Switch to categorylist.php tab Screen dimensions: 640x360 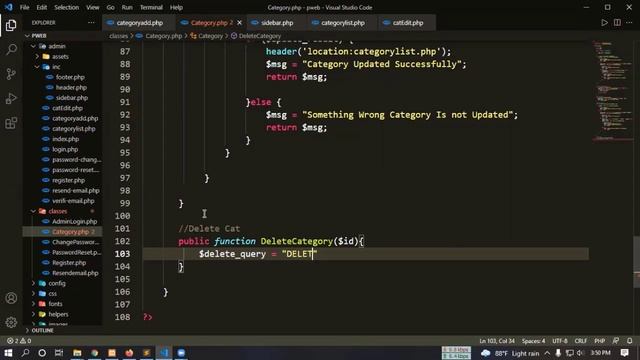pos(342,23)
